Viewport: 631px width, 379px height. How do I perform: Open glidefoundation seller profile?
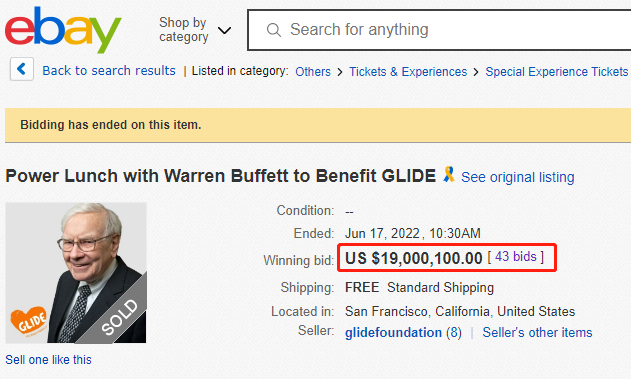pyautogui.click(x=393, y=333)
